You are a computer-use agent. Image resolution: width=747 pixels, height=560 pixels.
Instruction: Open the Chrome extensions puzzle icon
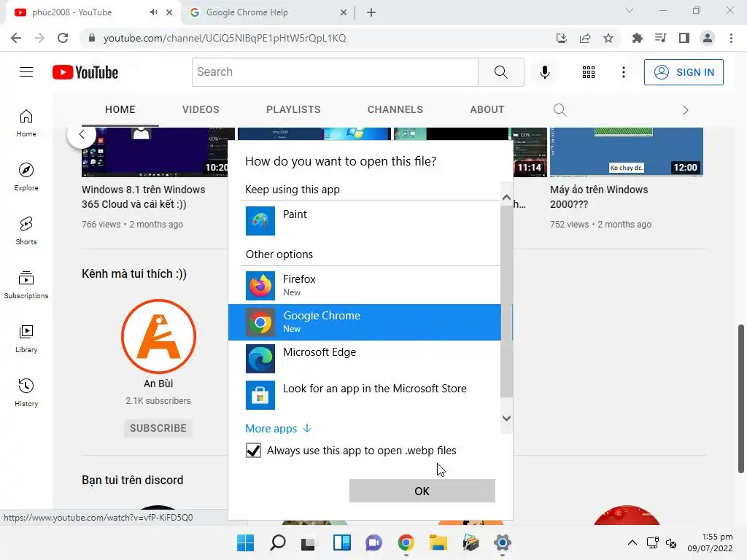click(x=637, y=38)
